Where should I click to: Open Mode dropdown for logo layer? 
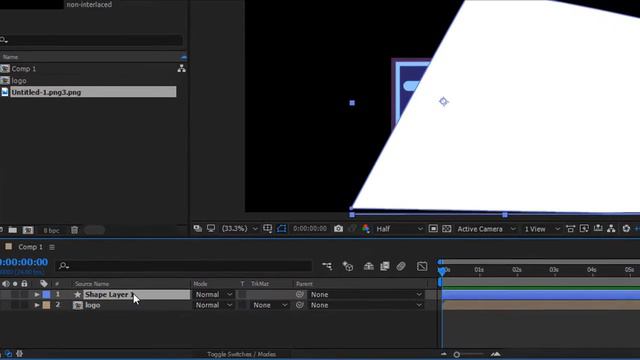click(213, 305)
